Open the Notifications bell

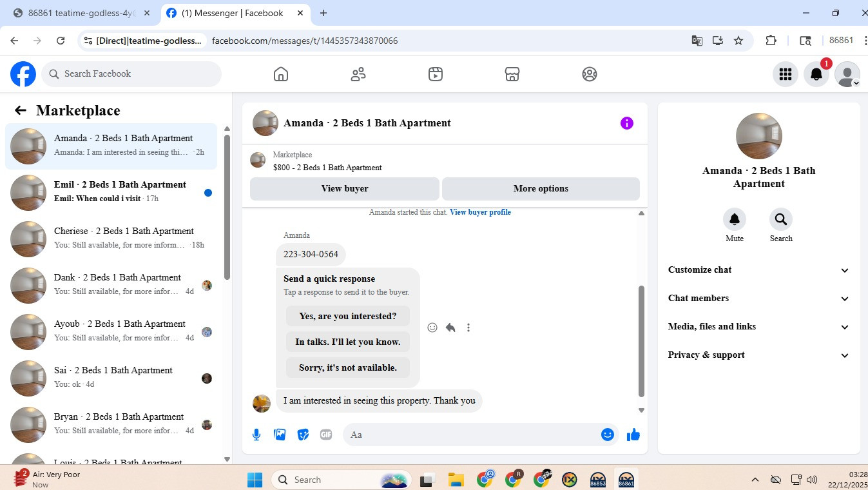[816, 74]
